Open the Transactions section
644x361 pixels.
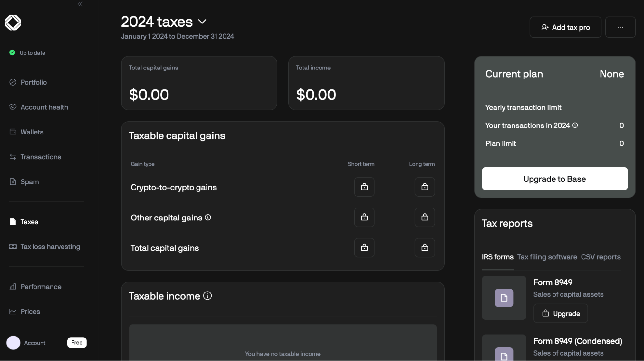[x=41, y=157]
